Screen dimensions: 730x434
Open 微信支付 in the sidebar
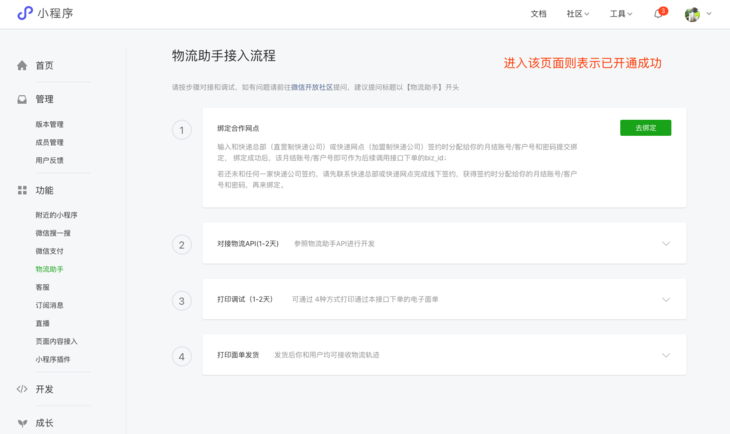coord(50,251)
